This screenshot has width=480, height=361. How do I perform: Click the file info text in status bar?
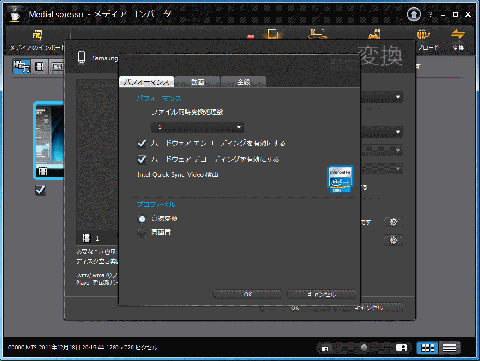pos(82,347)
